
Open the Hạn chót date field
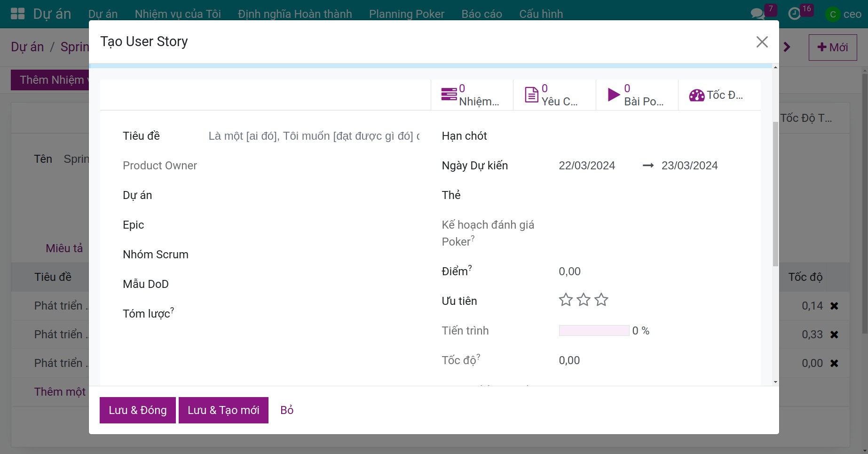[x=648, y=136]
